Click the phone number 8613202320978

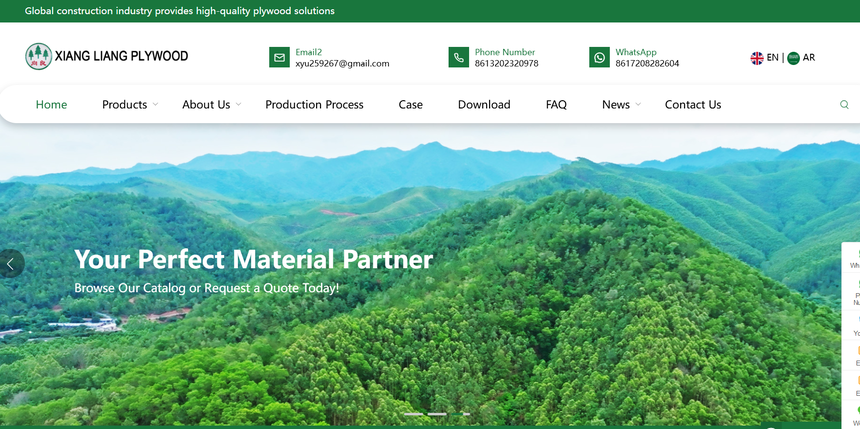[x=506, y=64]
